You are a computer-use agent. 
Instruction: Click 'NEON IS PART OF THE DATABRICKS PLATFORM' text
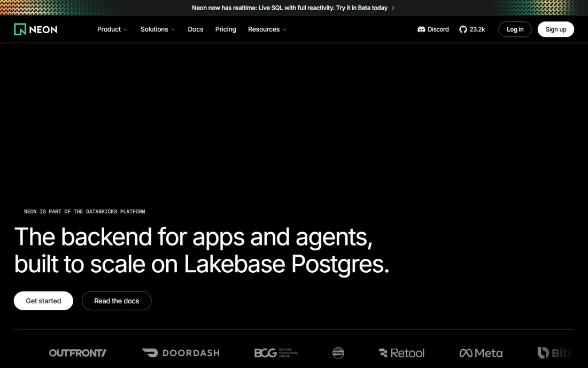pyautogui.click(x=84, y=212)
